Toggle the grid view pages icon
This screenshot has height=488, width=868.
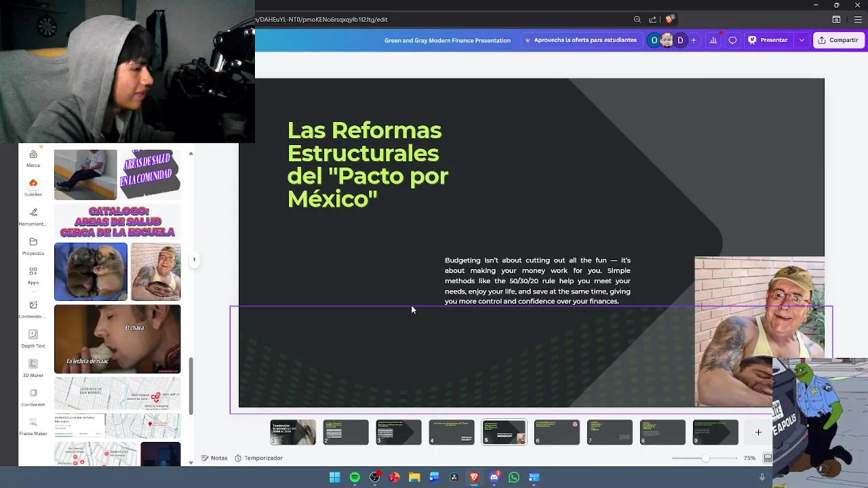(768, 458)
